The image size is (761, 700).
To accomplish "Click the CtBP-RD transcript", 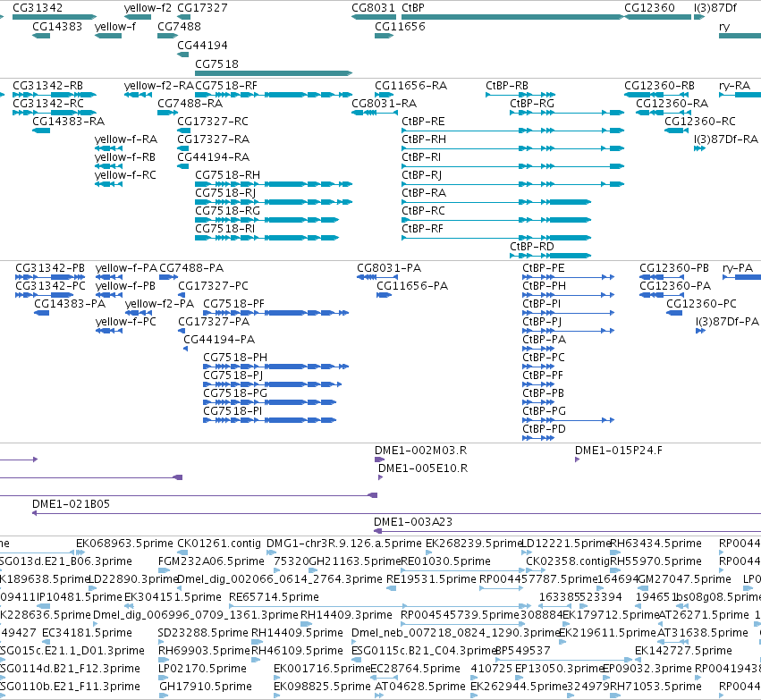I will click(550, 256).
